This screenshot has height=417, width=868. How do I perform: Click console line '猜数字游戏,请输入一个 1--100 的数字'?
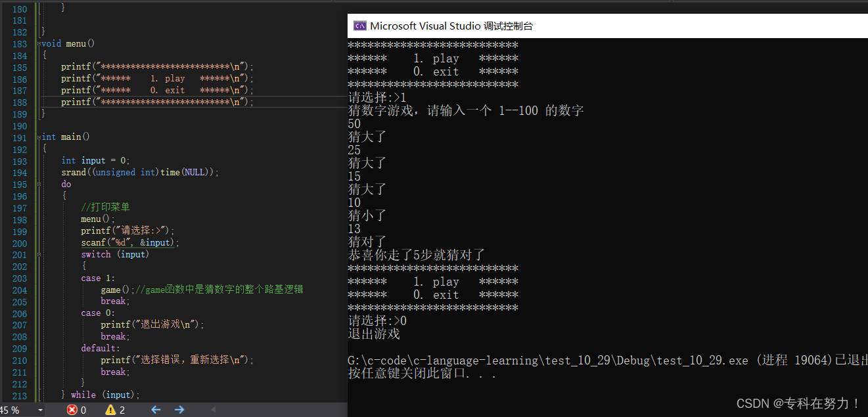[x=466, y=110]
